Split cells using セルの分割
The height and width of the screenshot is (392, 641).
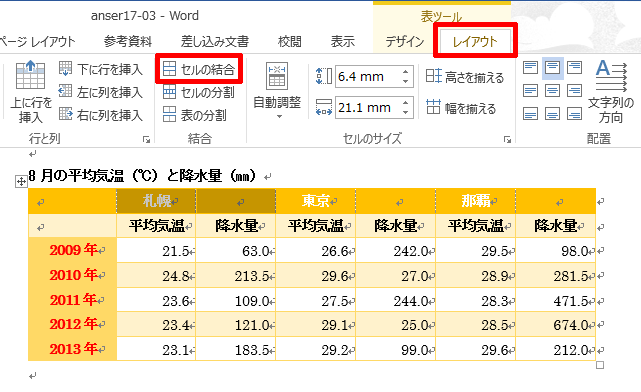199,92
